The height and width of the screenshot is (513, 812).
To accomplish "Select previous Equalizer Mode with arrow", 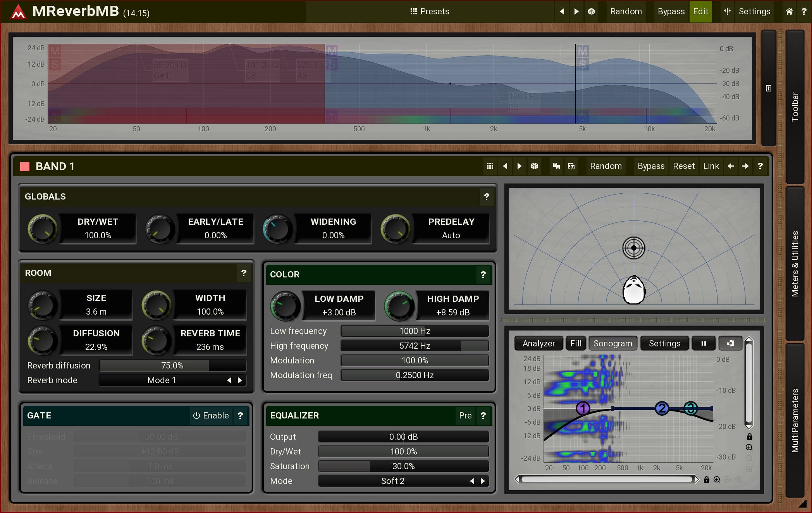I will [472, 481].
